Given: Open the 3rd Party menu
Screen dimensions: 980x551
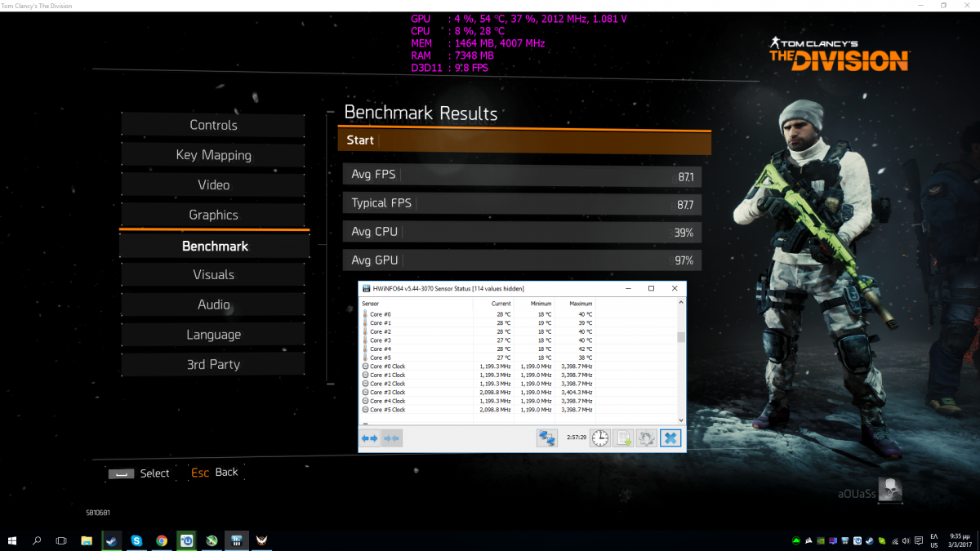Looking at the screenshot, I should coord(213,365).
